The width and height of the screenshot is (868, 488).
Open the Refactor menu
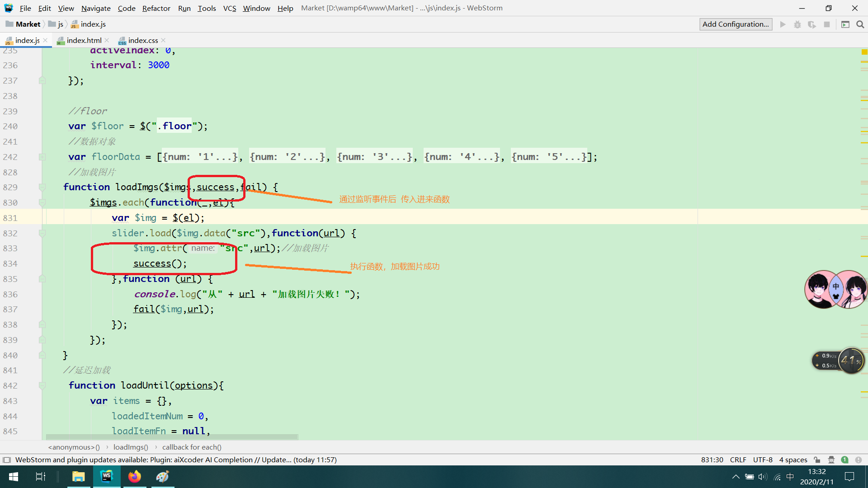click(x=156, y=8)
